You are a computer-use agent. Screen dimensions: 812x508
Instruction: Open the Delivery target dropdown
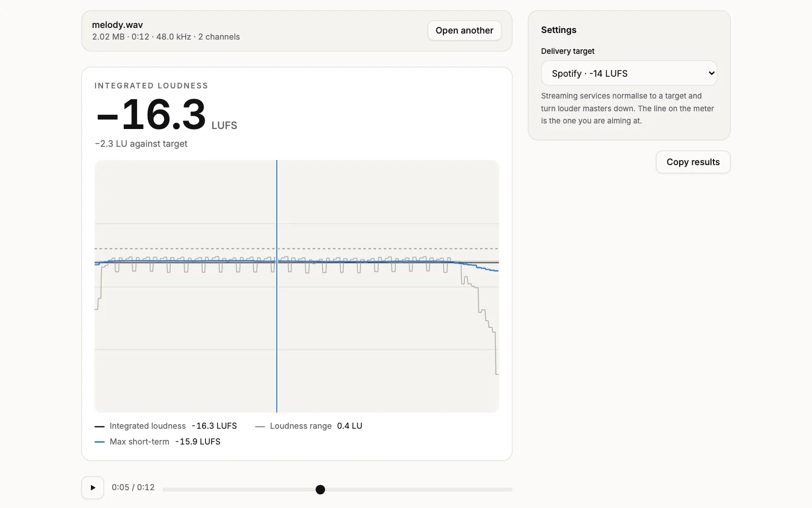[x=629, y=73]
